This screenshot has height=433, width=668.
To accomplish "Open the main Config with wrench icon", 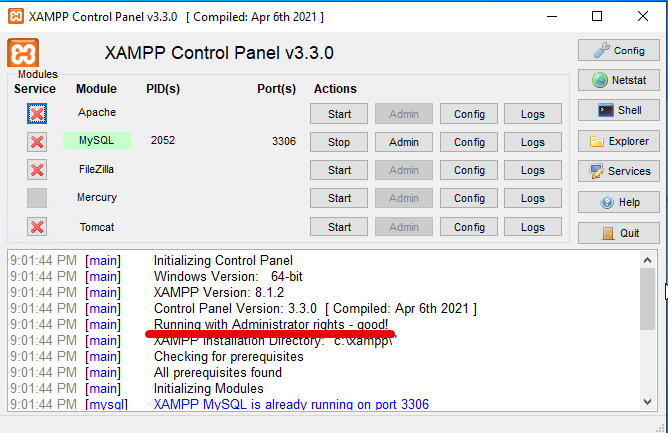I will pyautogui.click(x=619, y=50).
